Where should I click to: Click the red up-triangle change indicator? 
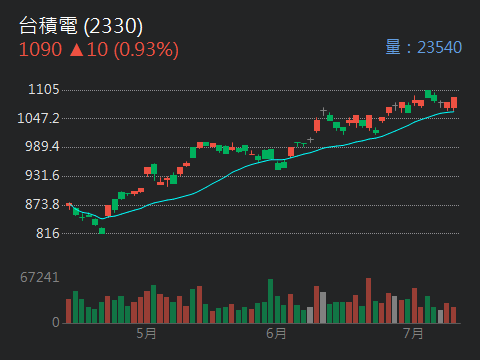(x=77, y=50)
